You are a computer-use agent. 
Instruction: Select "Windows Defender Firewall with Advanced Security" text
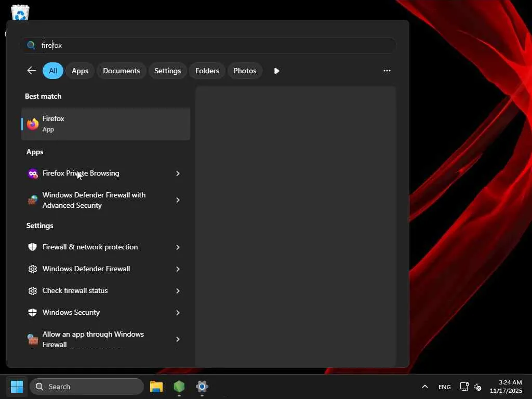(x=94, y=200)
